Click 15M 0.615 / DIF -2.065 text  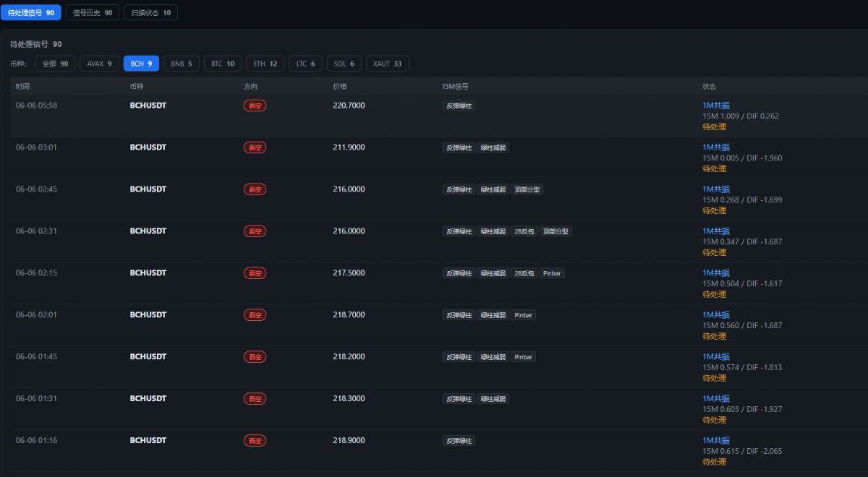[742, 451]
